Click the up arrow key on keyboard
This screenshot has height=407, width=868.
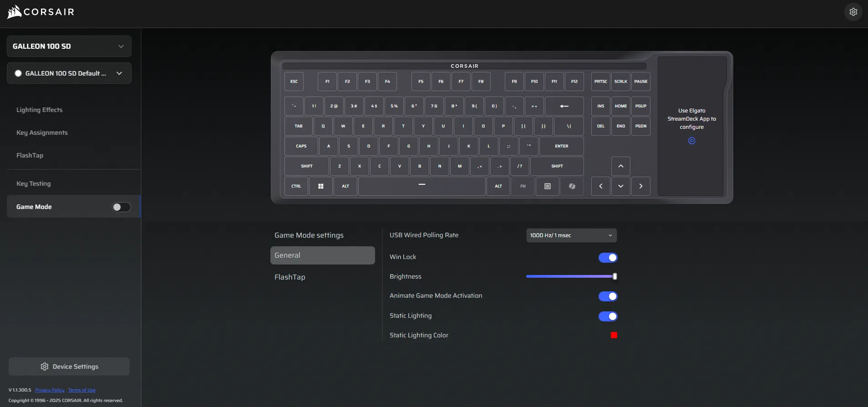[621, 166]
